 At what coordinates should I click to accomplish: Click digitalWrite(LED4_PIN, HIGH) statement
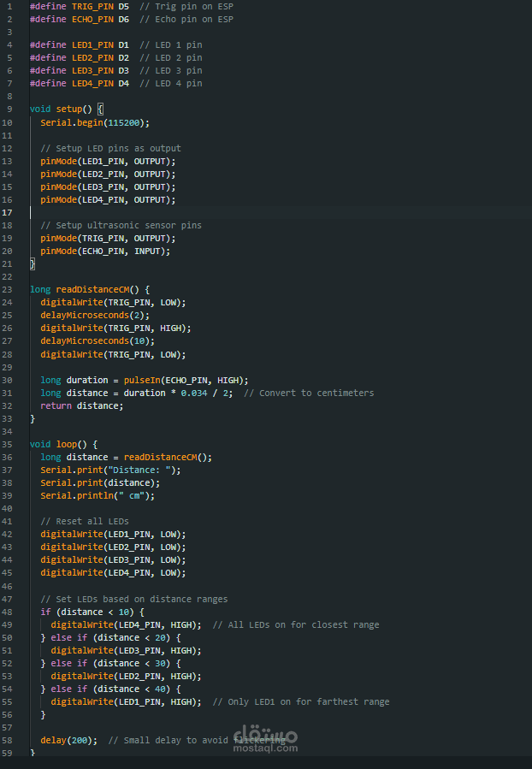126,624
